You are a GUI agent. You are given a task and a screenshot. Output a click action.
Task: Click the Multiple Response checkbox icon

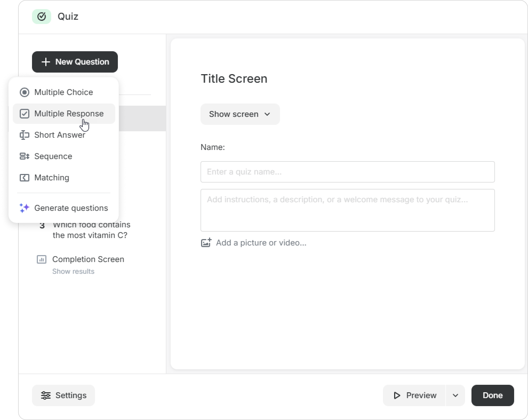click(x=25, y=114)
